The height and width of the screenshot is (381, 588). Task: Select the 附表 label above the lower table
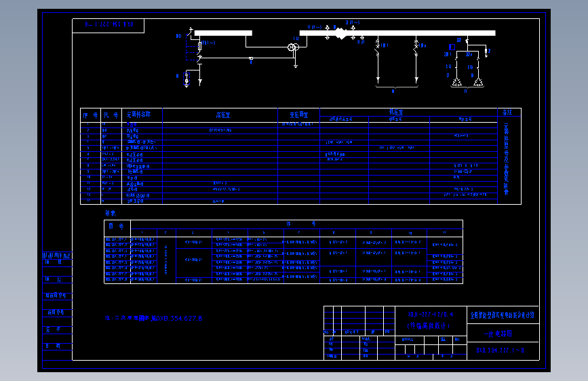(111, 213)
